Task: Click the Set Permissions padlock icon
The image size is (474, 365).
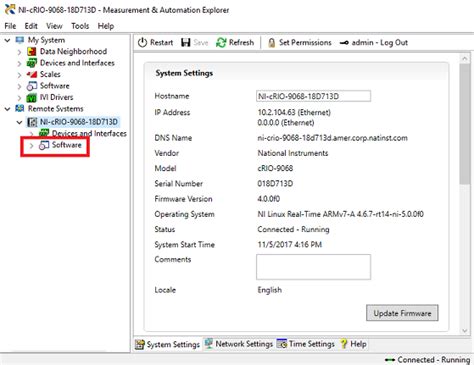Action: coord(272,43)
